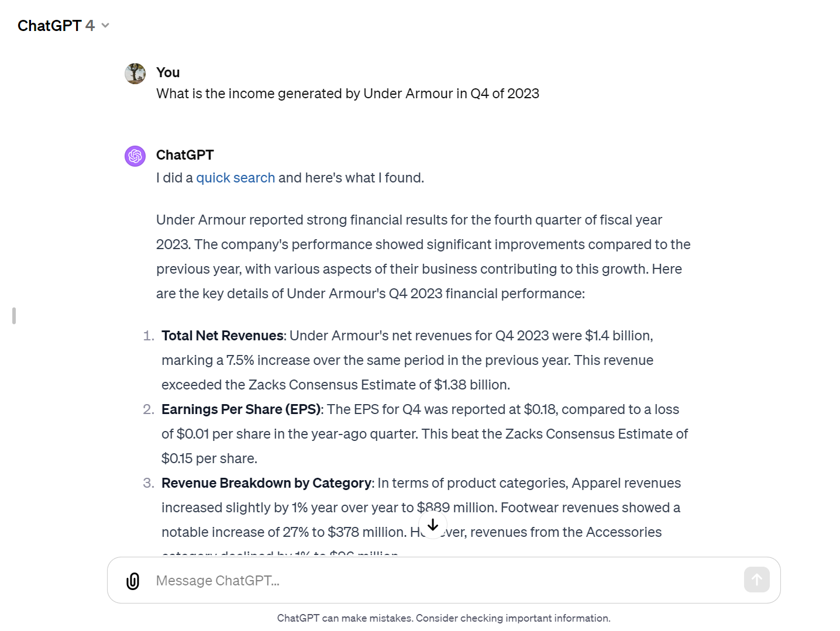Open the quick search link

coord(235,178)
